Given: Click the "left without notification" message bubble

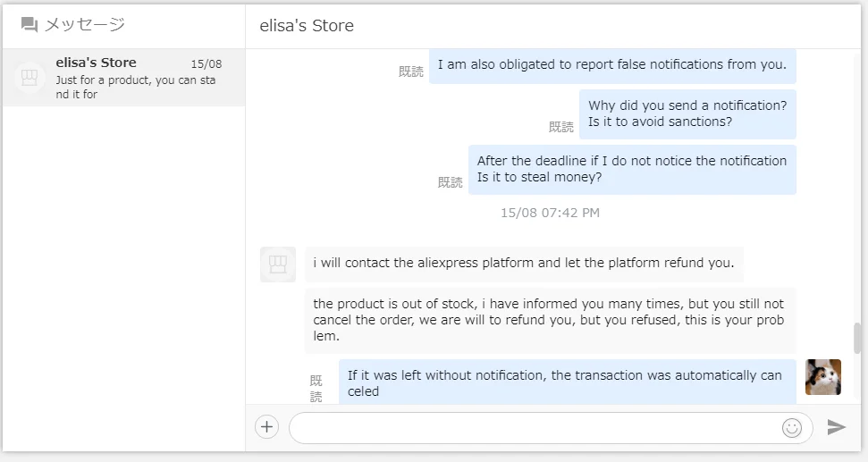Looking at the screenshot, I should [566, 382].
